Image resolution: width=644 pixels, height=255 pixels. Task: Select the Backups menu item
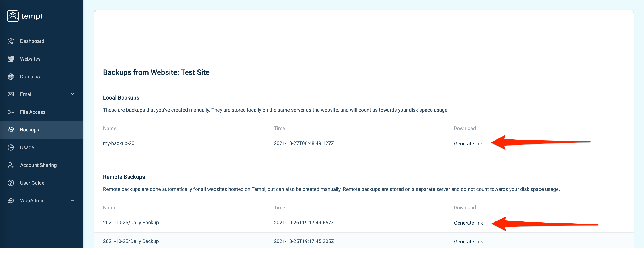(41, 130)
